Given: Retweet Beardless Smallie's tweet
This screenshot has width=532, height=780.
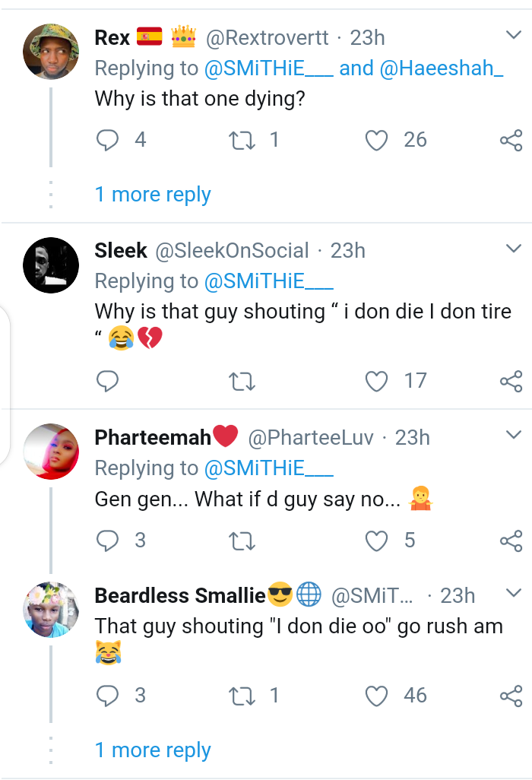Looking at the screenshot, I should click(242, 696).
